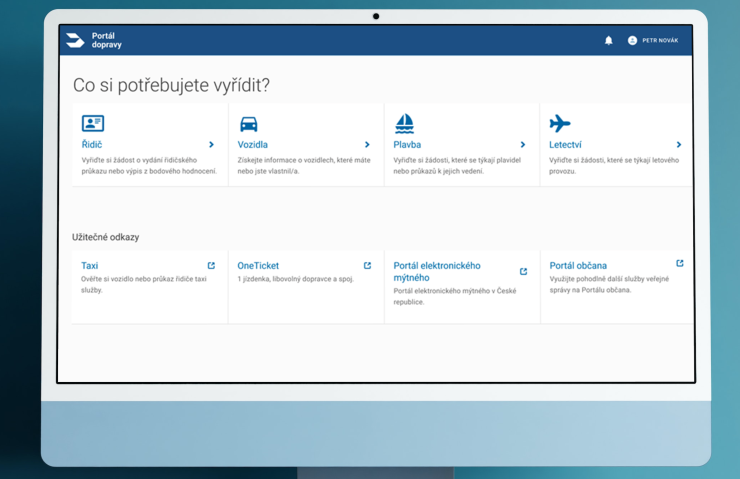This screenshot has height=479, width=740.
Task: Click the Letectví airplane icon
Action: pyautogui.click(x=560, y=123)
